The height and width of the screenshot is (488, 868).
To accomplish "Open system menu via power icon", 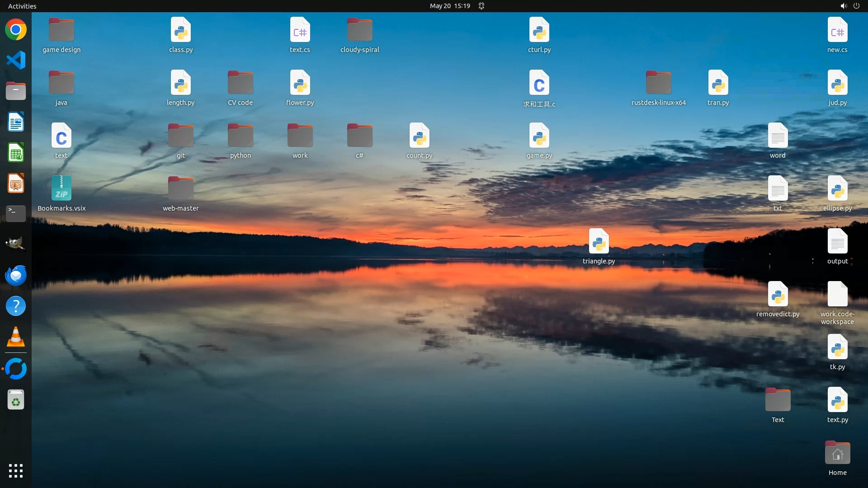I will tap(856, 6).
